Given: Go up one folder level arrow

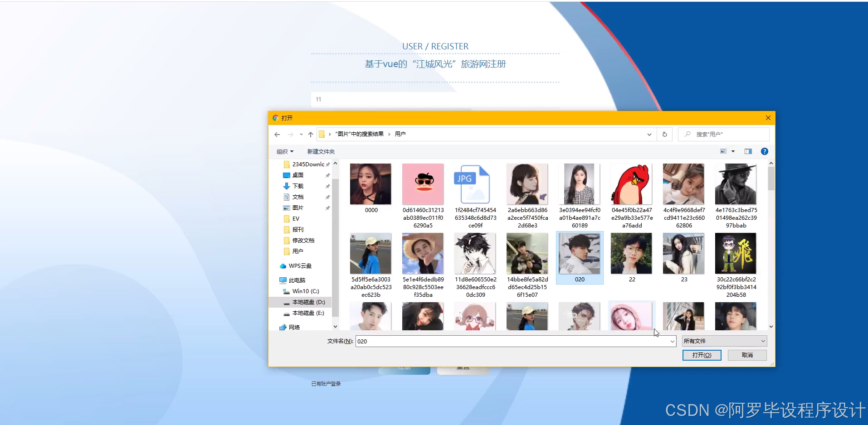Looking at the screenshot, I should (311, 135).
